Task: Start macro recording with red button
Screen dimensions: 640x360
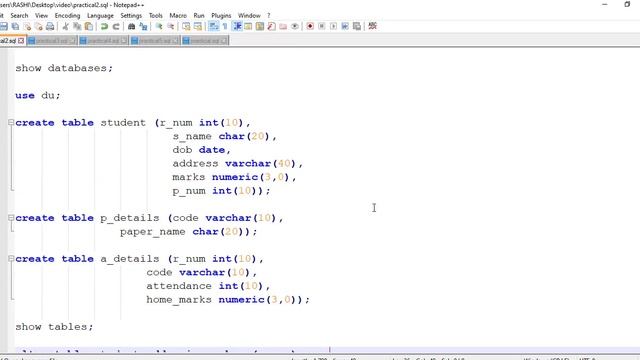Action: tap(310, 27)
